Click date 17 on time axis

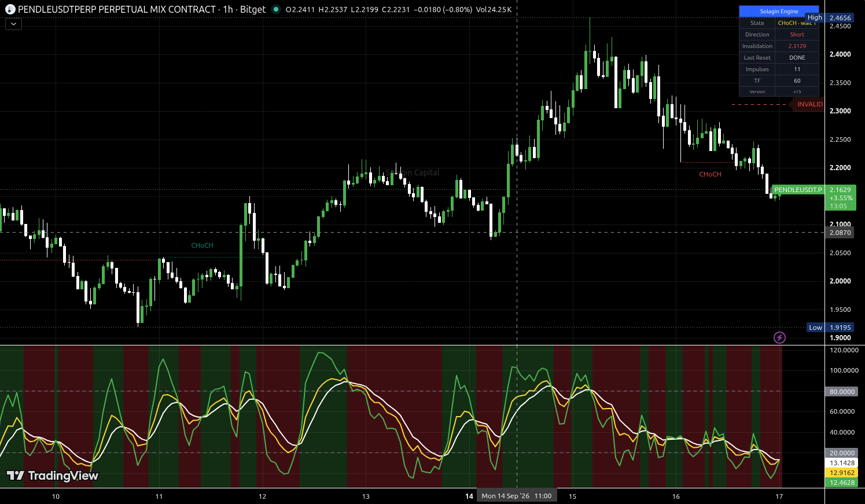coord(779,496)
